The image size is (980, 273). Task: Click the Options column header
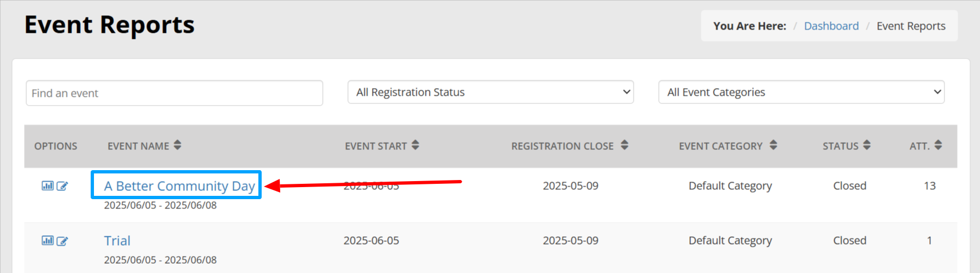pyautogui.click(x=56, y=146)
